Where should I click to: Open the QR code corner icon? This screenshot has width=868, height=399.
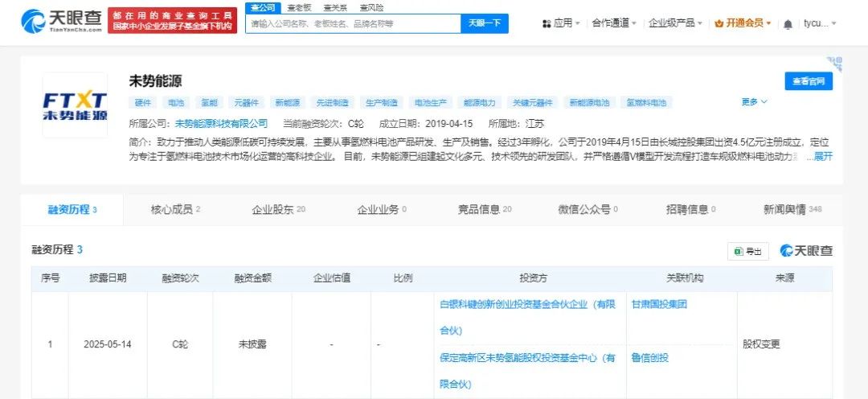[834, 64]
